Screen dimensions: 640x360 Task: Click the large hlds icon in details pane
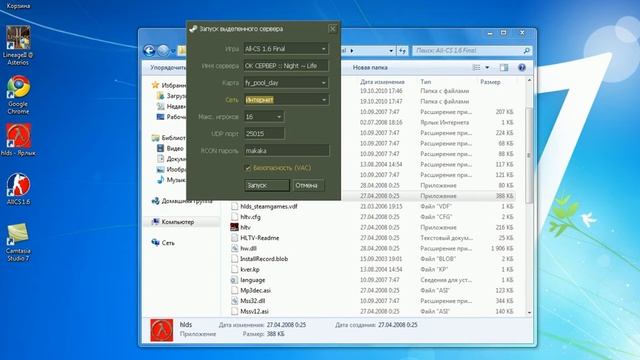(162, 330)
